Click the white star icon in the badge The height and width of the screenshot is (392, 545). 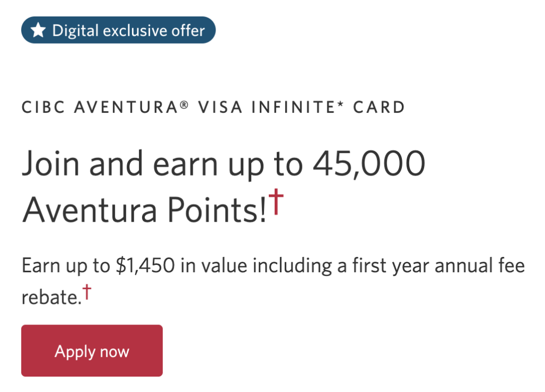pos(38,30)
